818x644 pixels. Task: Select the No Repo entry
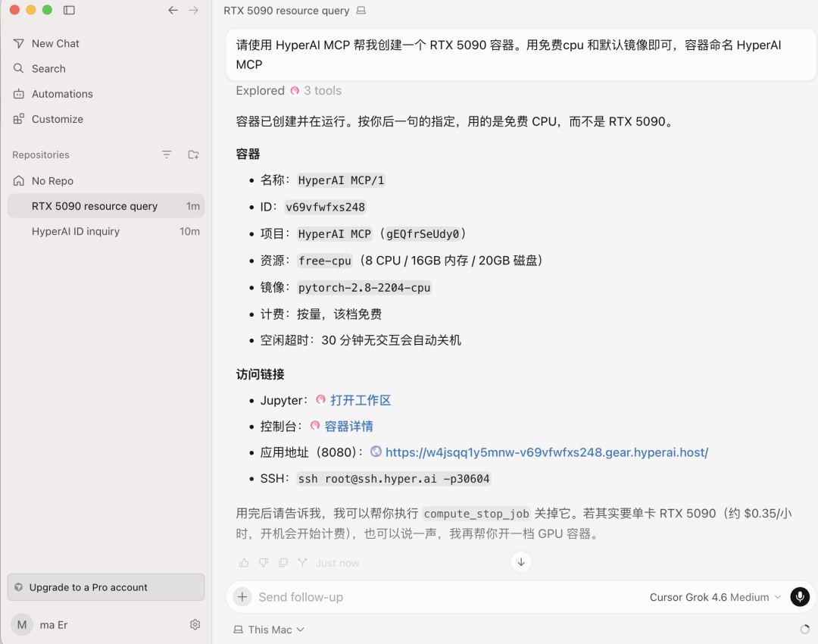pyautogui.click(x=107, y=180)
